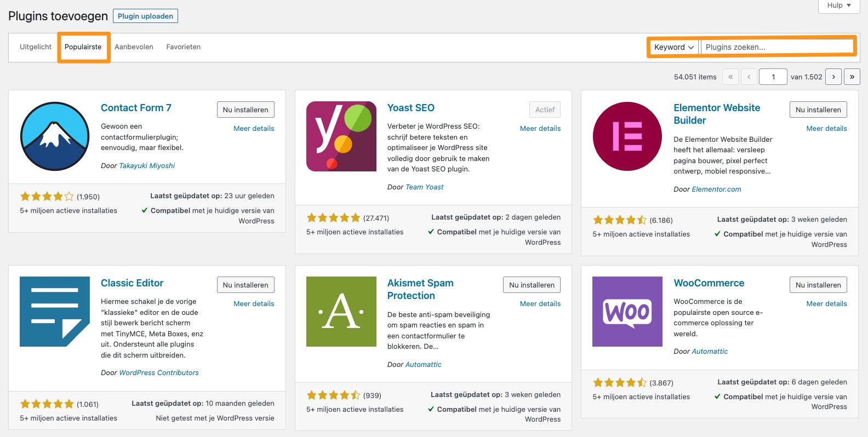Click the Yoast SEO logo
The image size is (868, 437).
(x=341, y=136)
